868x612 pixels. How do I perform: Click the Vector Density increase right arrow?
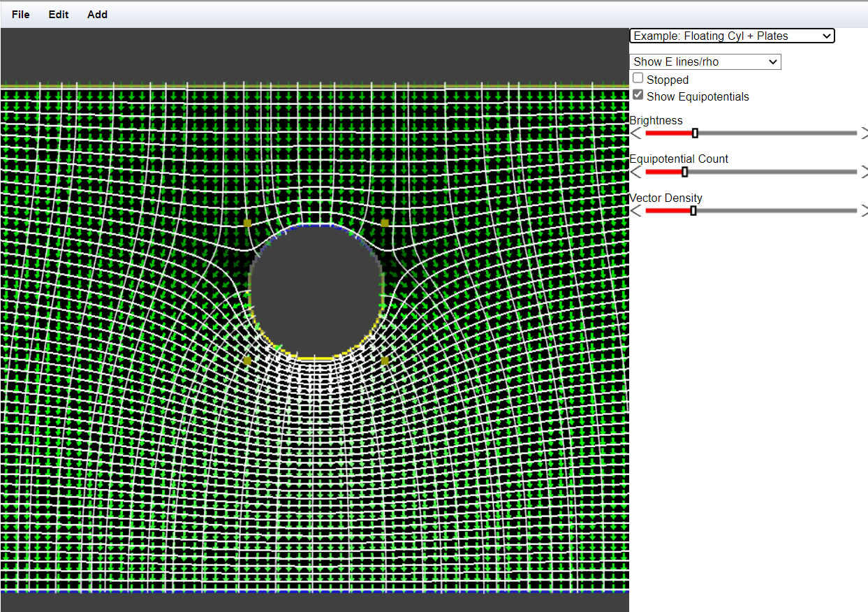point(864,210)
